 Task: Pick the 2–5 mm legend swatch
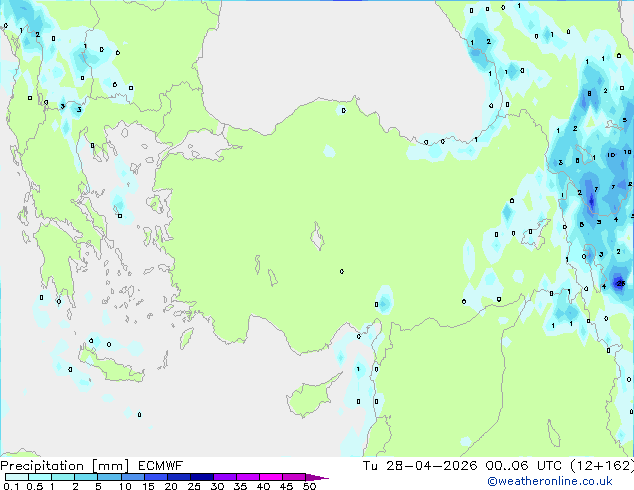[x=86, y=477]
